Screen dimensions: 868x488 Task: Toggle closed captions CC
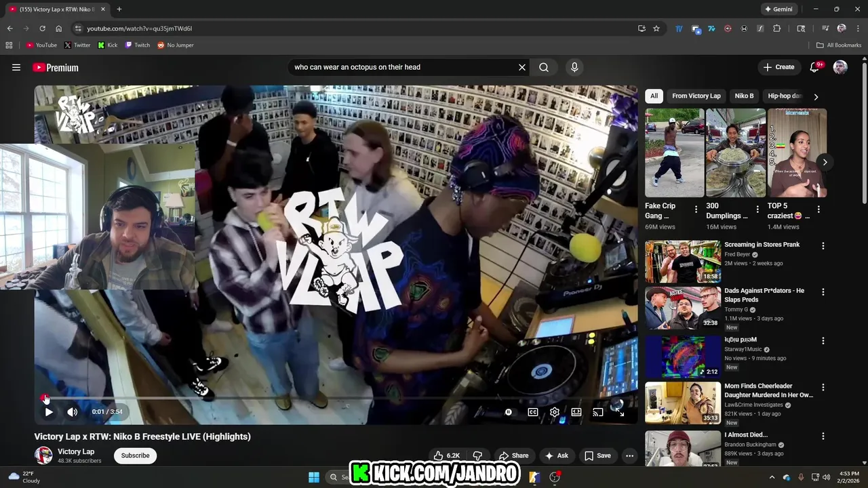pos(533,412)
